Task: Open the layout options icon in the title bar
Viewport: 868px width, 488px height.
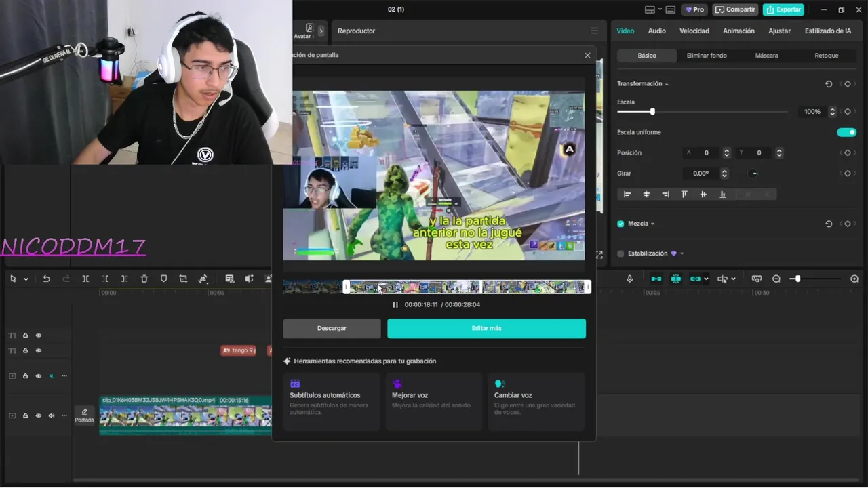Action: click(x=650, y=9)
